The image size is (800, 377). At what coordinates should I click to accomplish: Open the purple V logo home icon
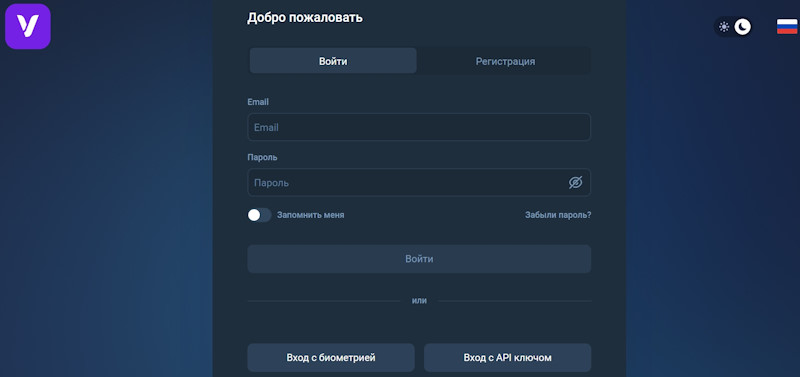click(28, 27)
